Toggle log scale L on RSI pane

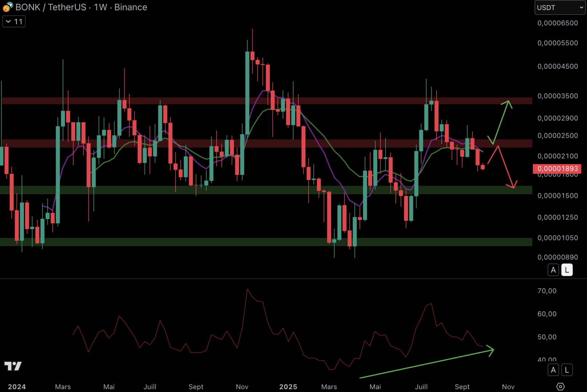click(x=567, y=370)
